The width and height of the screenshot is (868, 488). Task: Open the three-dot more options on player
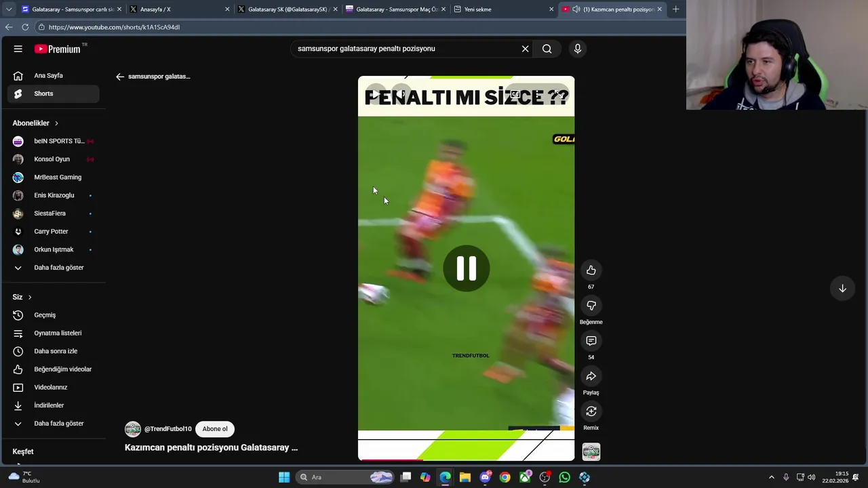536,94
